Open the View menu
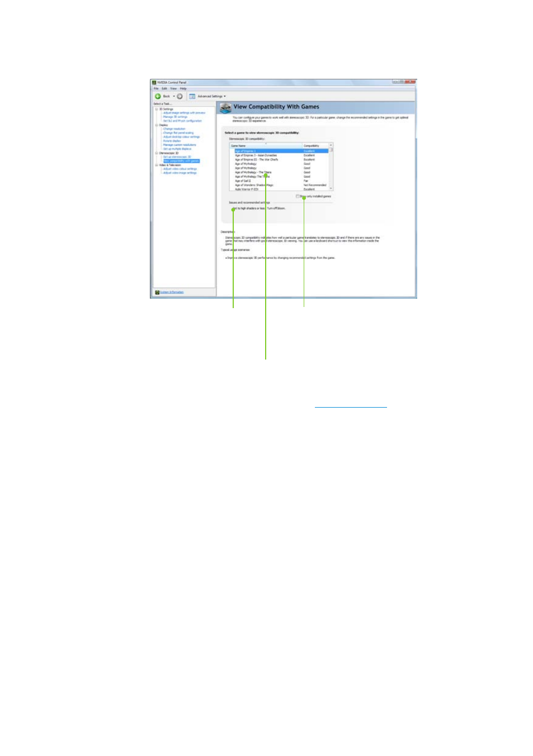 click(x=173, y=88)
